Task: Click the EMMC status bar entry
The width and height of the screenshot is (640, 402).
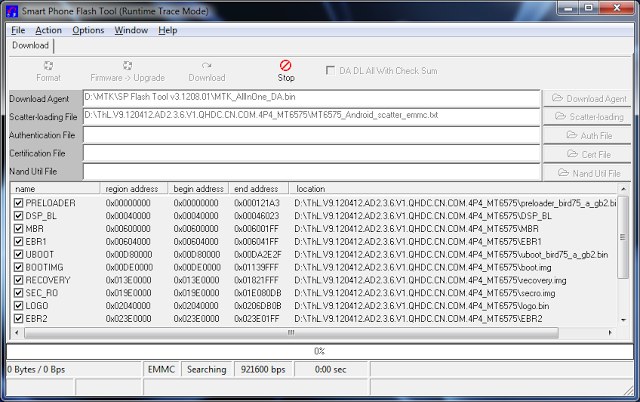Action: 161,369
